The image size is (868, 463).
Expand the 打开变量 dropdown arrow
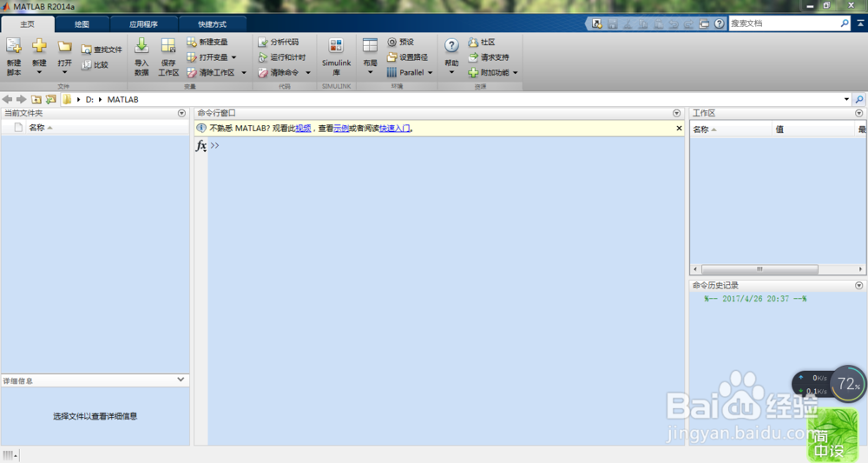click(233, 57)
